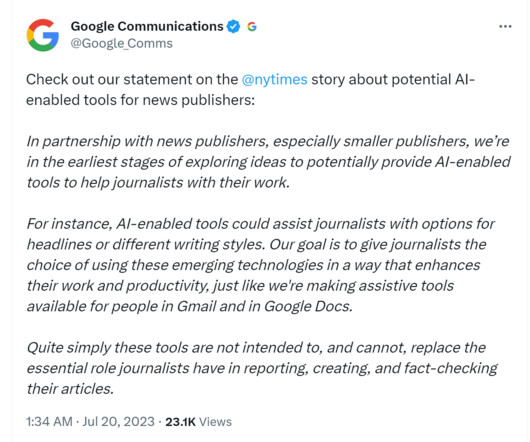
Task: Click the 'headlines or different writing styles' line
Action: (256, 245)
